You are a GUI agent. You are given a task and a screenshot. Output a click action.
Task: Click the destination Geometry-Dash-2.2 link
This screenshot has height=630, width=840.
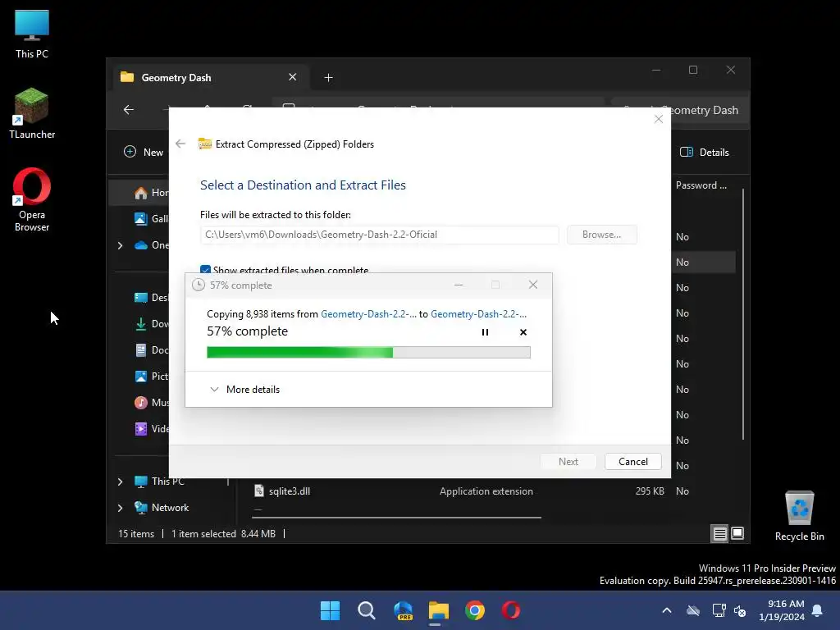(478, 314)
